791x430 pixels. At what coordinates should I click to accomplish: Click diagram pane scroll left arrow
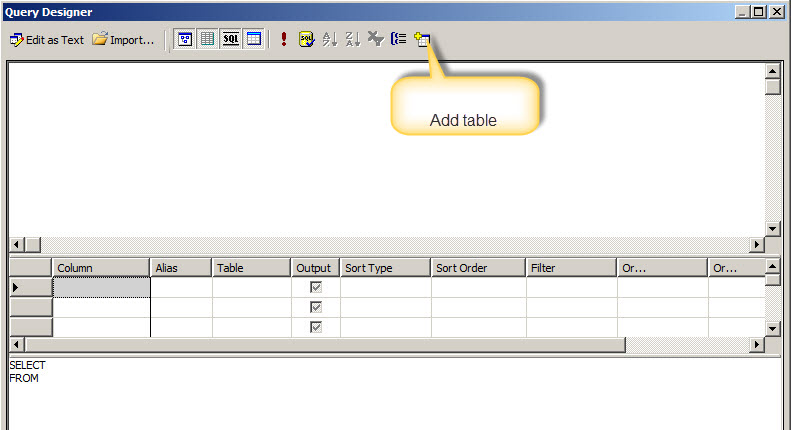coord(17,245)
